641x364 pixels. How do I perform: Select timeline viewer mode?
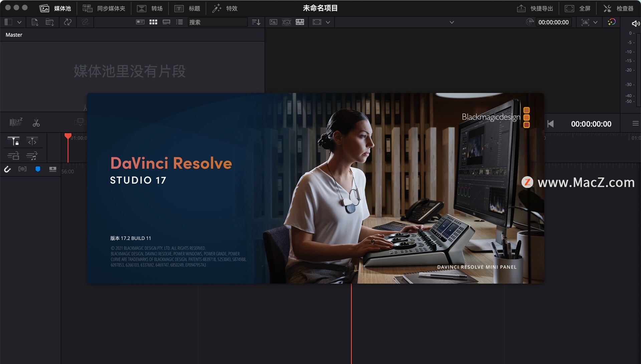coord(300,22)
